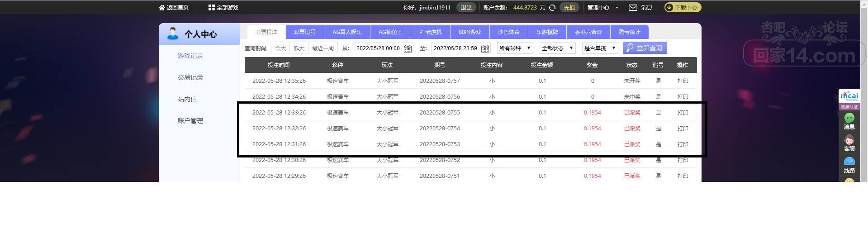This screenshot has width=868, height=248.
Task: Click the 奖金 column header
Action: pos(592,65)
